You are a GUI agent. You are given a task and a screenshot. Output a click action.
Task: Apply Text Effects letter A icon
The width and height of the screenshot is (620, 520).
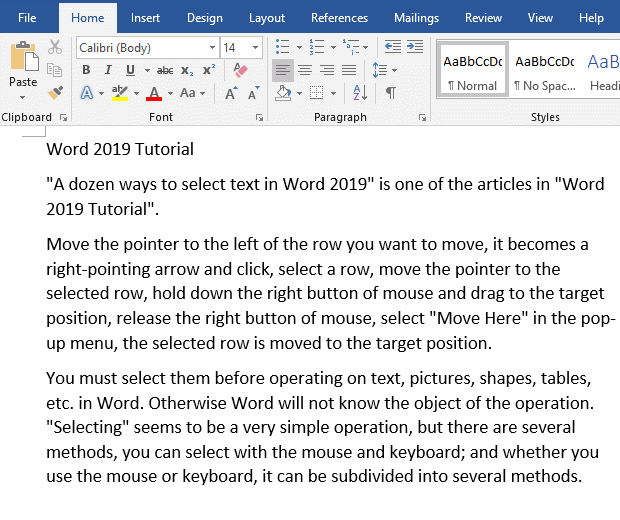(x=87, y=93)
